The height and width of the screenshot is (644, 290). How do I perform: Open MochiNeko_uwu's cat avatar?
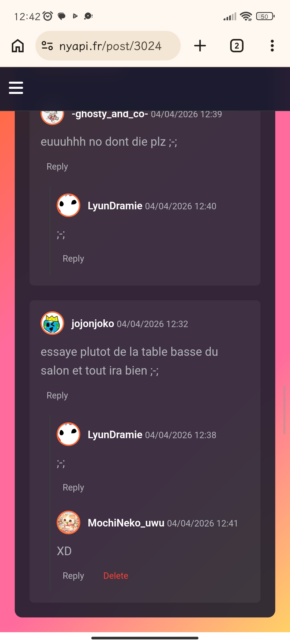(68, 522)
